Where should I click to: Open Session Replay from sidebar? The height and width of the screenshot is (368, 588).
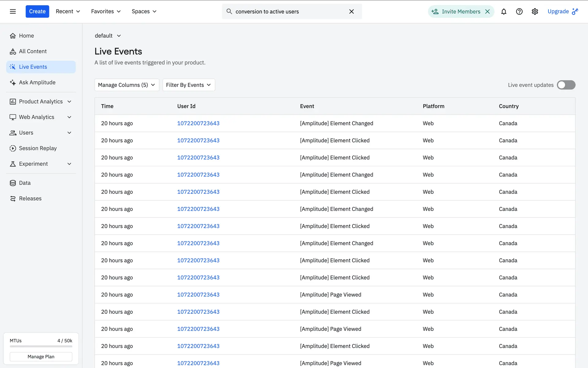pyautogui.click(x=38, y=148)
